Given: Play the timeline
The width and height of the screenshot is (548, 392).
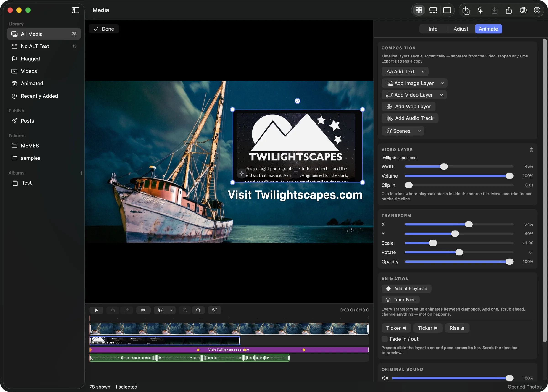Looking at the screenshot, I should point(96,310).
